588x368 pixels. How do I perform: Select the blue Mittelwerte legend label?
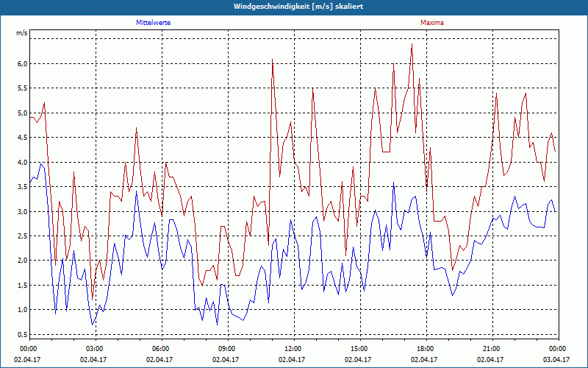[154, 23]
